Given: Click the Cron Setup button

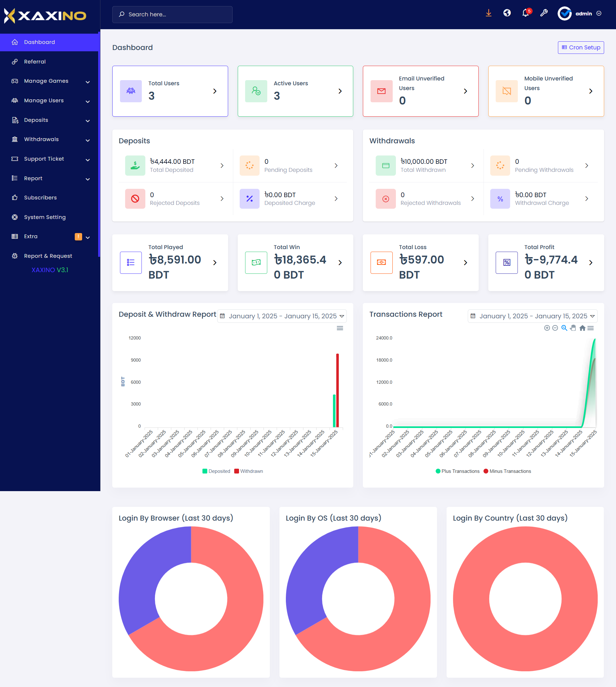Looking at the screenshot, I should tap(580, 47).
